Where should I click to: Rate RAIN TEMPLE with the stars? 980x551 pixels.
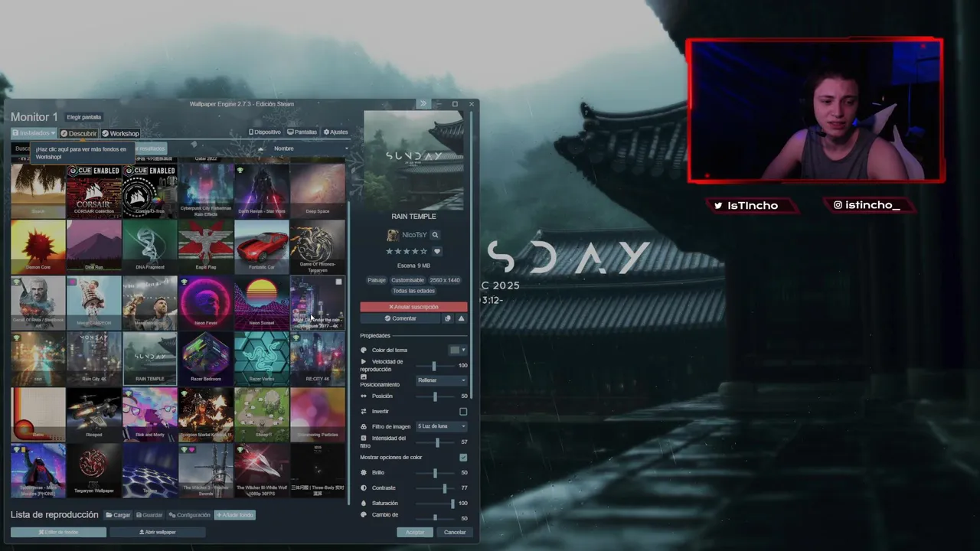(x=407, y=251)
